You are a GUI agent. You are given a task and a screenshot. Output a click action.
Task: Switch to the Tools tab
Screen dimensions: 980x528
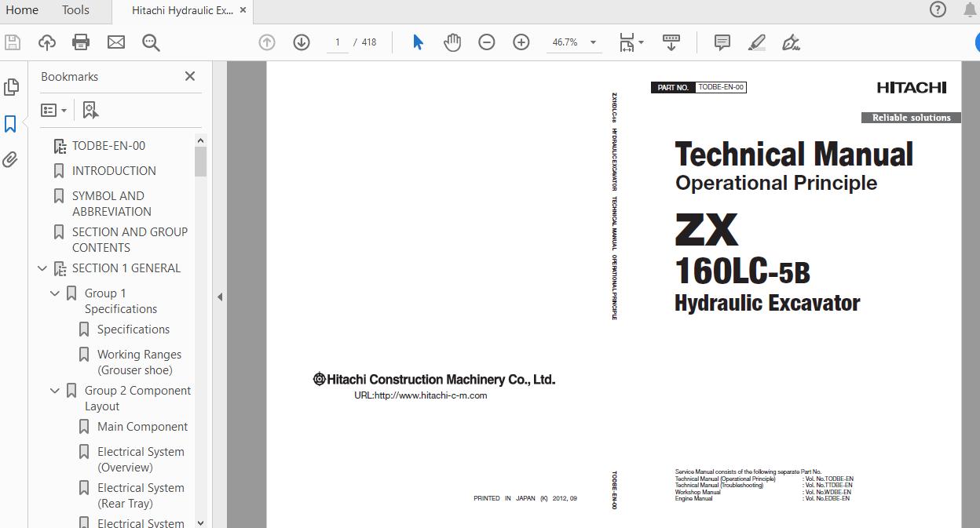75,10
